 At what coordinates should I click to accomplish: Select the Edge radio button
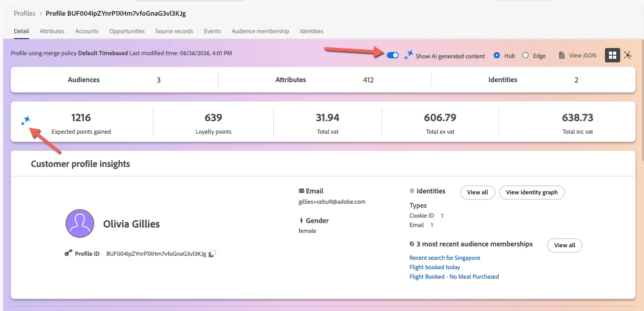tap(526, 56)
